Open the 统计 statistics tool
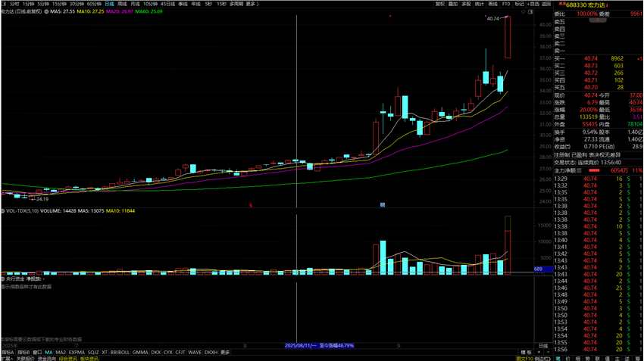The image size is (644, 361). pos(480,4)
